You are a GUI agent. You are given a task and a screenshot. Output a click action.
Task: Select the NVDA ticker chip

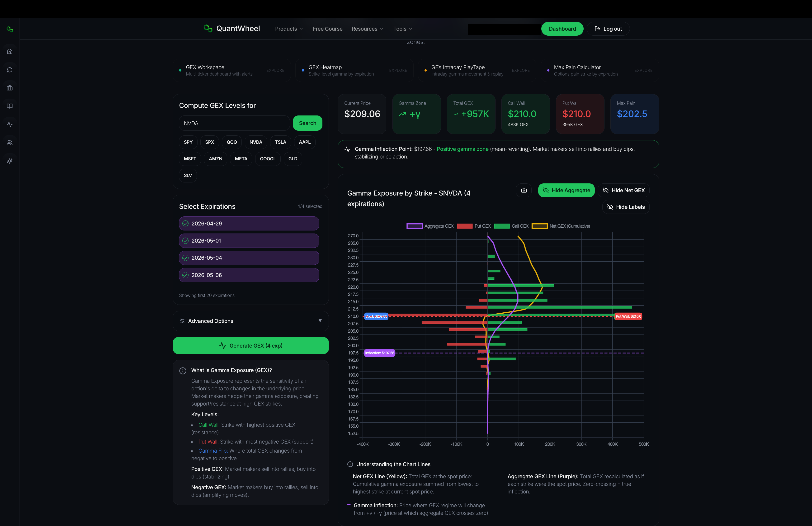coord(256,142)
